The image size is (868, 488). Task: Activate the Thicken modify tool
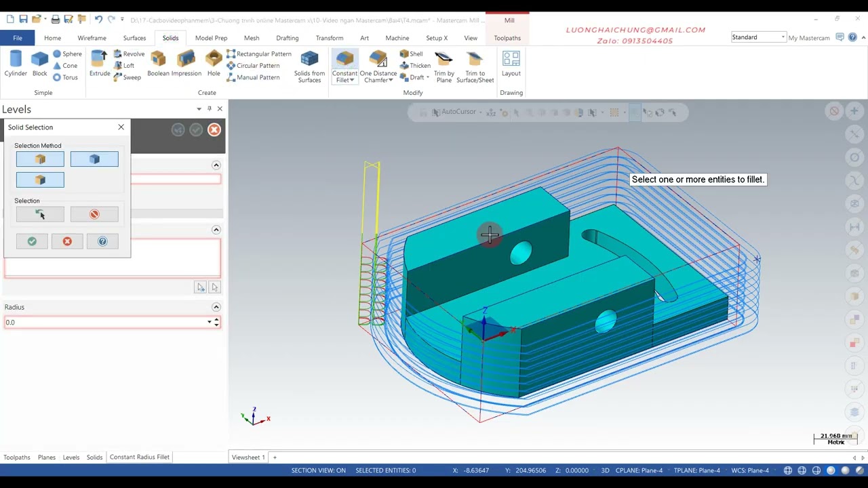tap(415, 66)
